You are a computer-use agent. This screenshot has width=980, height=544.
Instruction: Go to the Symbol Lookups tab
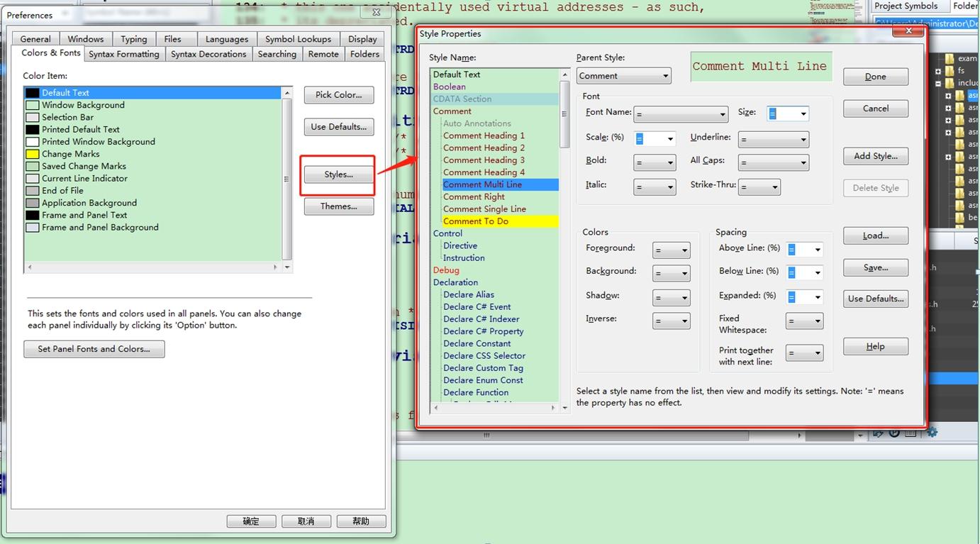(x=298, y=39)
